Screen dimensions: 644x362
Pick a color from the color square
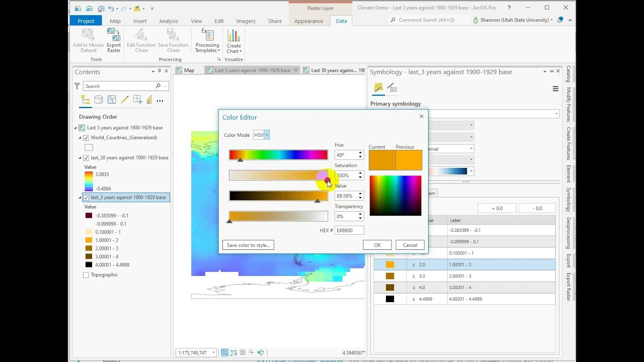click(395, 196)
